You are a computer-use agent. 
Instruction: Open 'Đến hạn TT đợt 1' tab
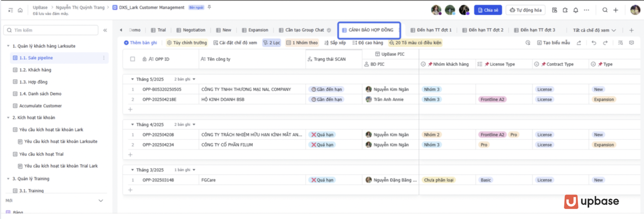pos(431,30)
